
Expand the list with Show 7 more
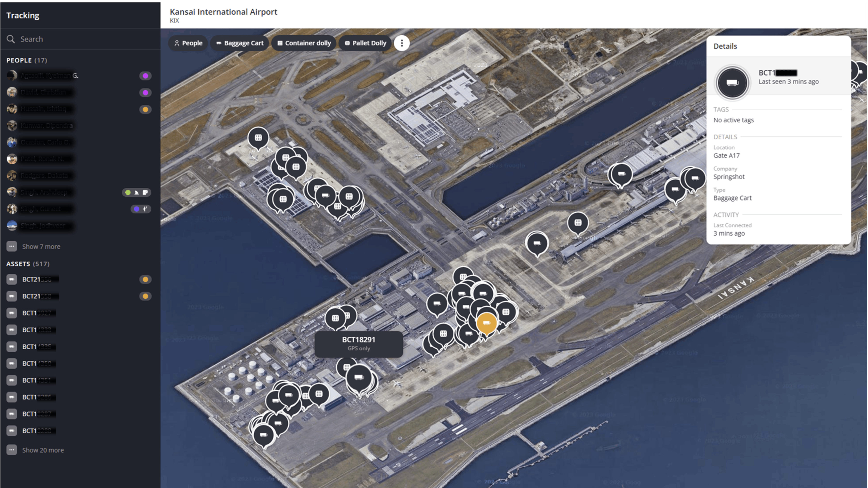pos(41,247)
